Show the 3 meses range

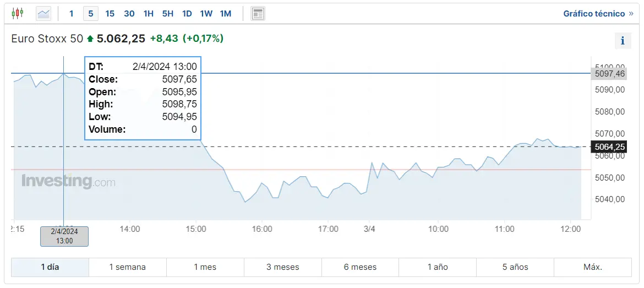(x=283, y=267)
